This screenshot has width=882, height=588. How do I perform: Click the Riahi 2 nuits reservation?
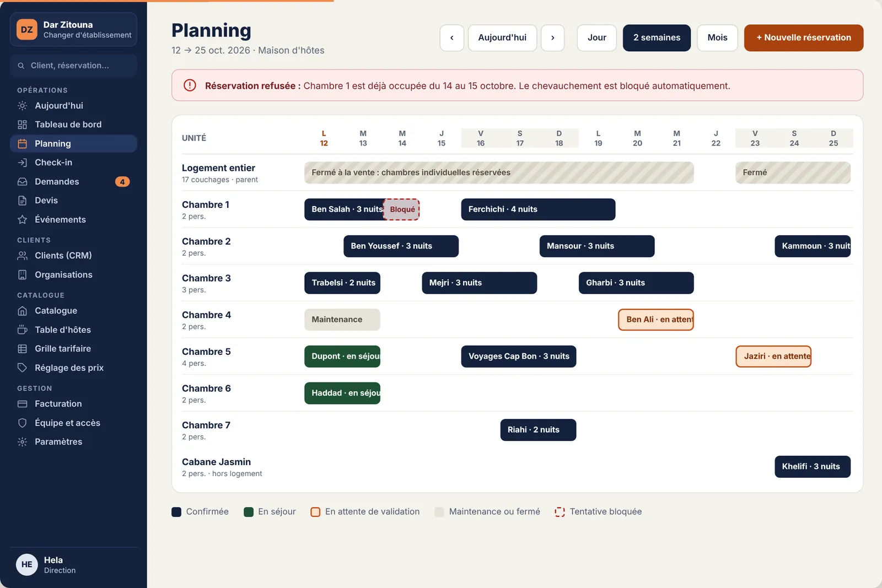(539, 430)
